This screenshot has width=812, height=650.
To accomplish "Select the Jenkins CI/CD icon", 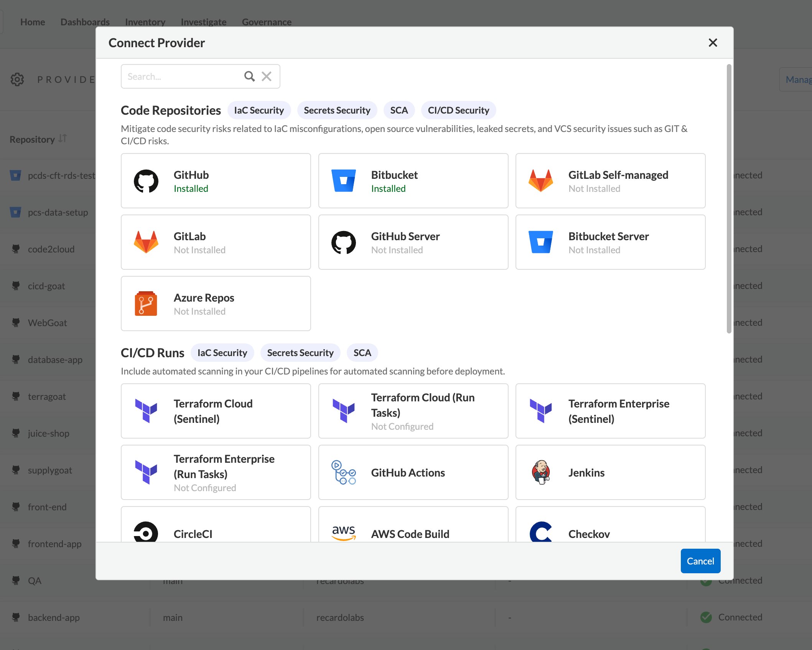I will (x=541, y=472).
